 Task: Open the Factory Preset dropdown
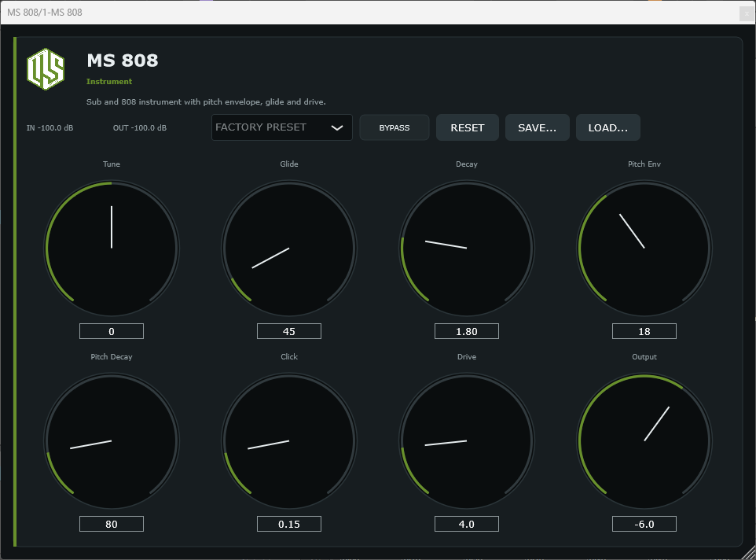281,127
